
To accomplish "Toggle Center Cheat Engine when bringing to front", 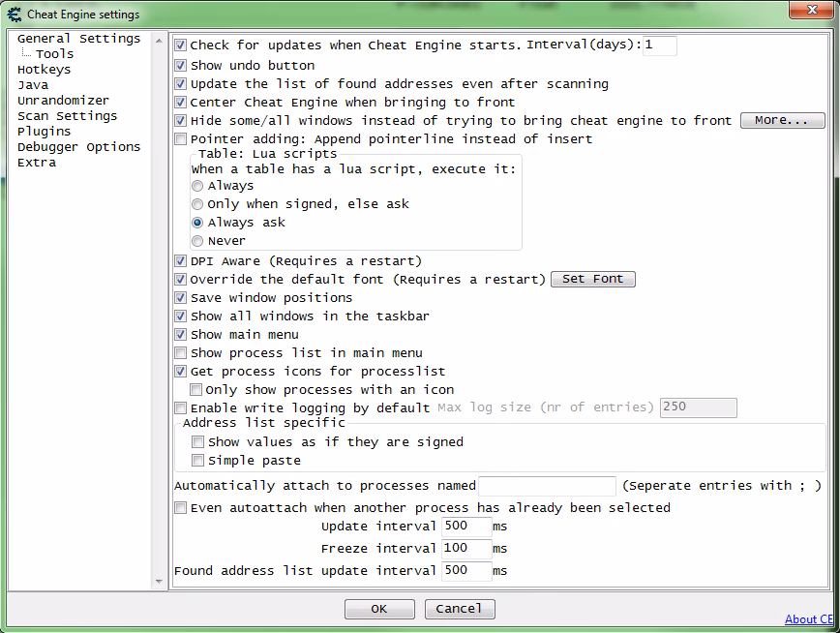I will (x=181, y=103).
